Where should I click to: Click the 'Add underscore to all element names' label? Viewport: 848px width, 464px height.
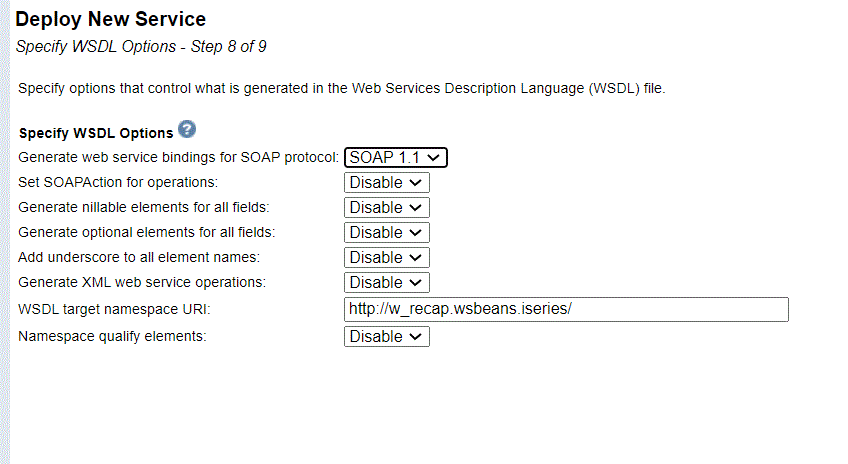(x=139, y=257)
